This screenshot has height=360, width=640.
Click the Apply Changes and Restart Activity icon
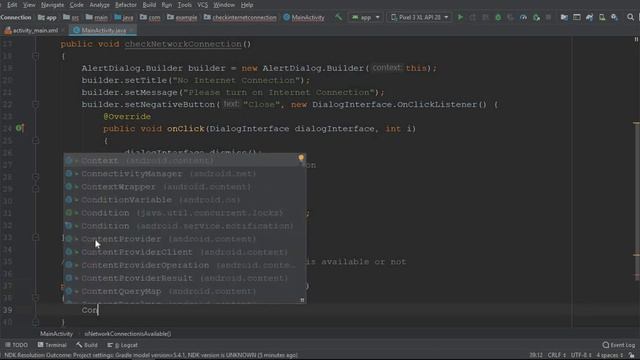(473, 17)
